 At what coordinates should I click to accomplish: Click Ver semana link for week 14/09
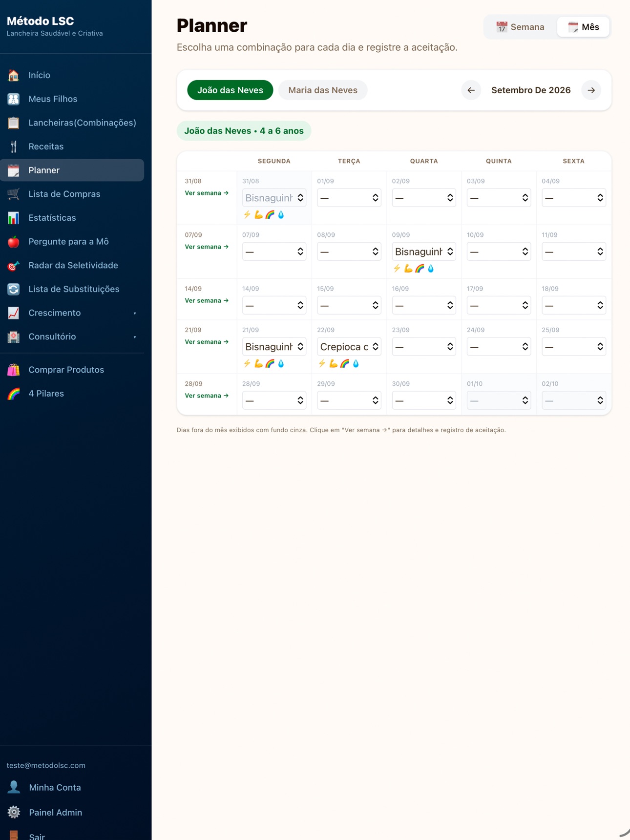[207, 301]
